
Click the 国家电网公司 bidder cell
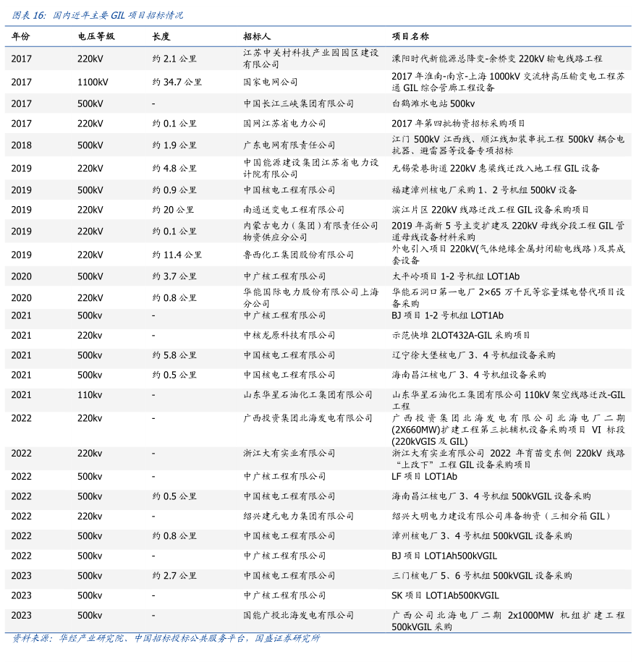pos(271,82)
